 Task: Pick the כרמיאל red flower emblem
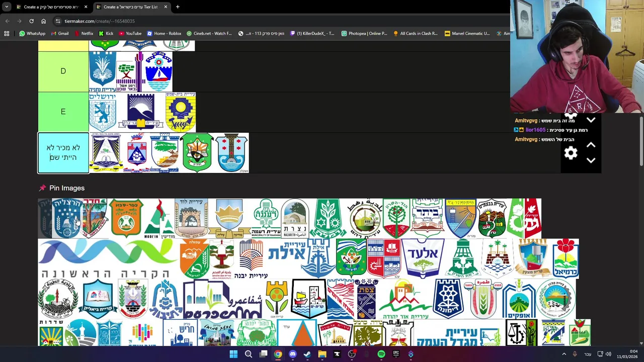(x=566, y=259)
